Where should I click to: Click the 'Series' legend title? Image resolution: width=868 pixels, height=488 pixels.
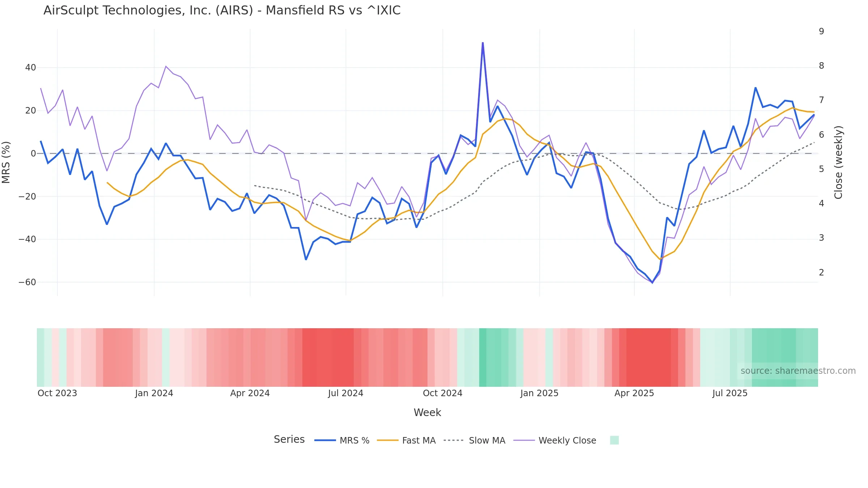tap(289, 439)
